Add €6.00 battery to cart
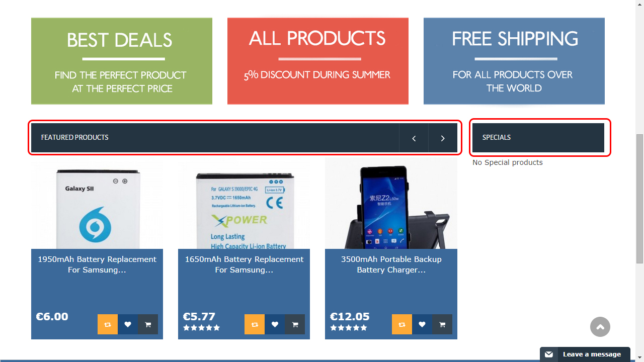Viewport: 644px width, 362px height. (x=148, y=324)
